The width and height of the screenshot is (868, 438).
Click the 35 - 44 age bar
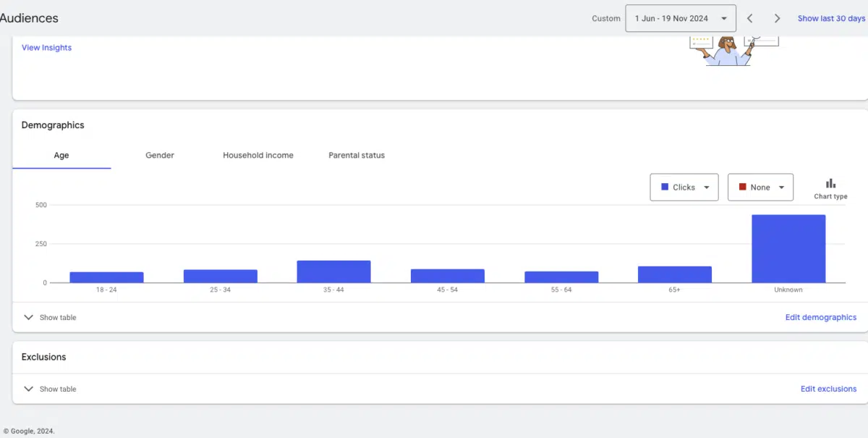click(333, 271)
